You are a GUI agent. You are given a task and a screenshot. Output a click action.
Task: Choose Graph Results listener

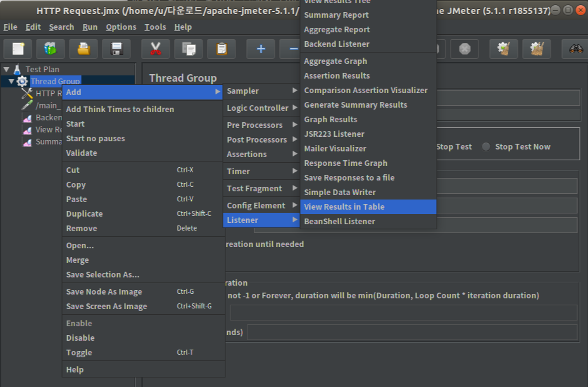(368, 119)
